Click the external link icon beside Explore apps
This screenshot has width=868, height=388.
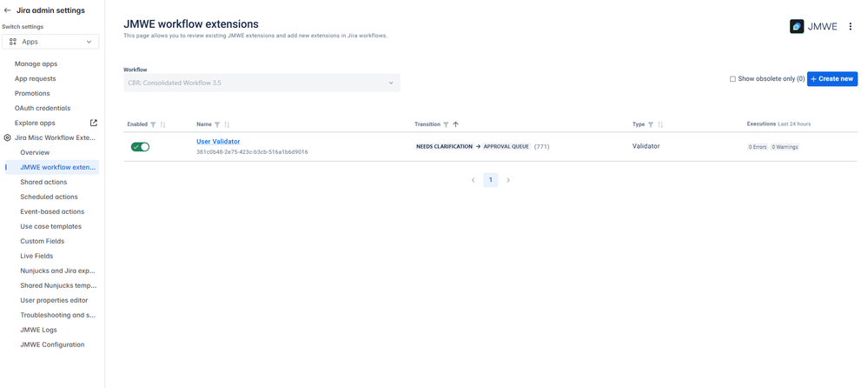[94, 123]
